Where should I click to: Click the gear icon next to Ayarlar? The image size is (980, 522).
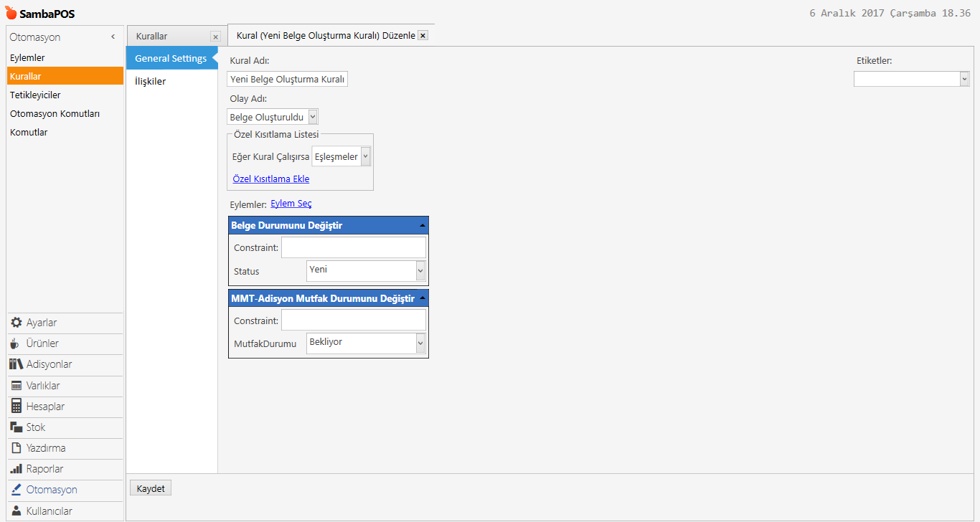click(17, 323)
